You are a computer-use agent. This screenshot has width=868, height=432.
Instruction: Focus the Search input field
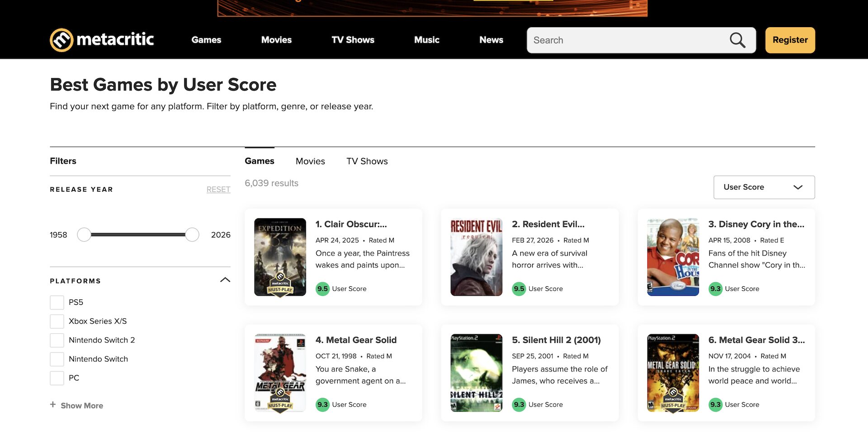pos(628,40)
